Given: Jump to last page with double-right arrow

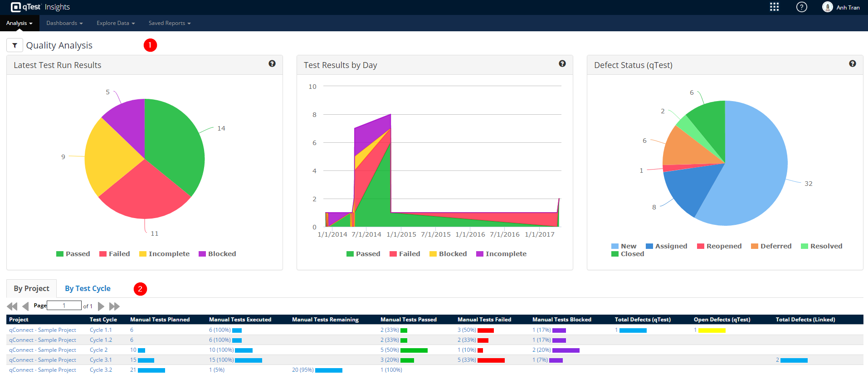Looking at the screenshot, I should 115,306.
